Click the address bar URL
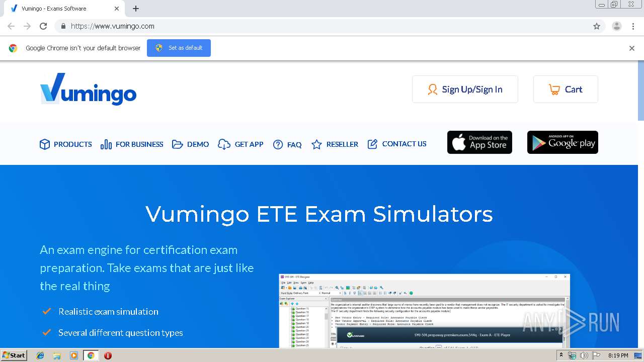 [113, 26]
